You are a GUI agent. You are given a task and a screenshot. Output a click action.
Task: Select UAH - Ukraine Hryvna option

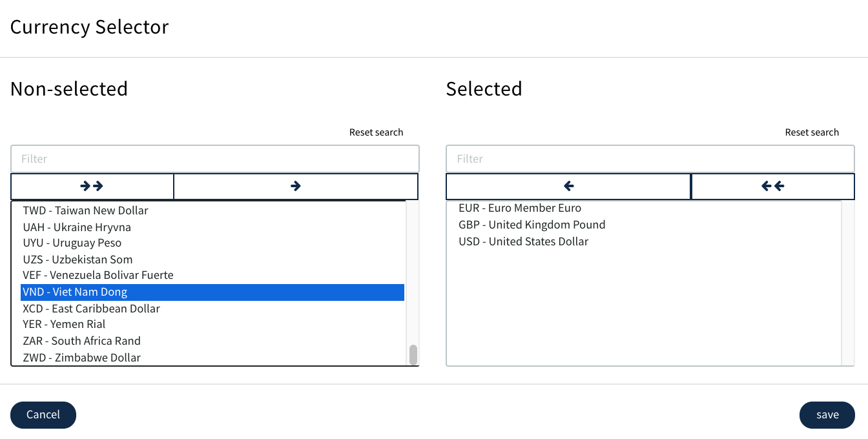pos(77,227)
